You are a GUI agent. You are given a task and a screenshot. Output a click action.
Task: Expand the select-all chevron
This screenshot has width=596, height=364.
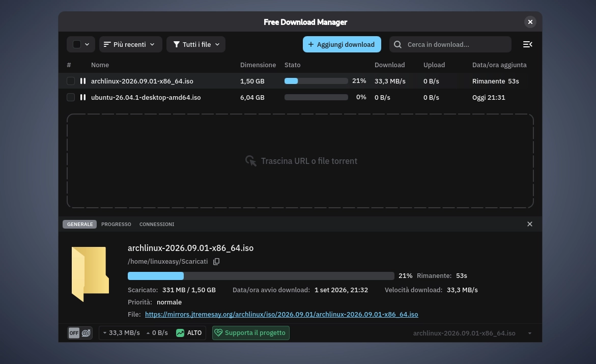coord(87,44)
